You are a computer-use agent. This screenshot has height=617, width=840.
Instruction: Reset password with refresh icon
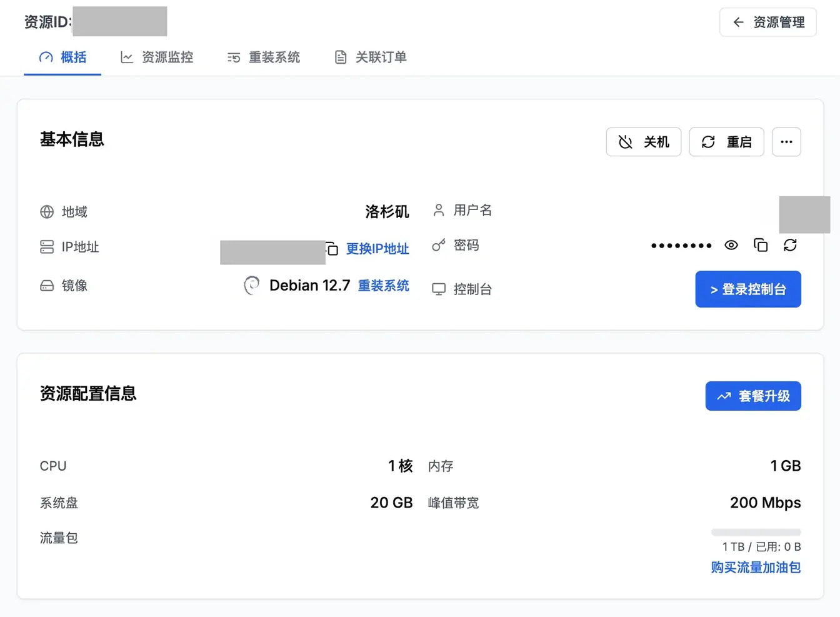click(x=790, y=245)
